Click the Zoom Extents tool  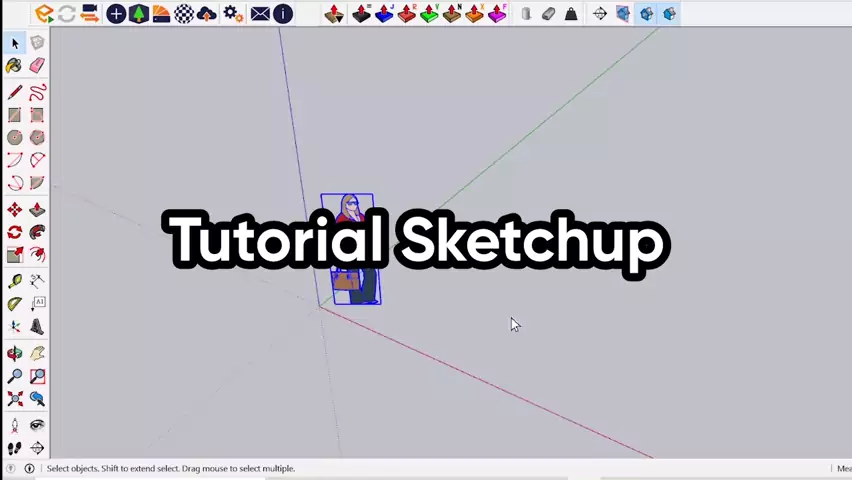(x=14, y=398)
